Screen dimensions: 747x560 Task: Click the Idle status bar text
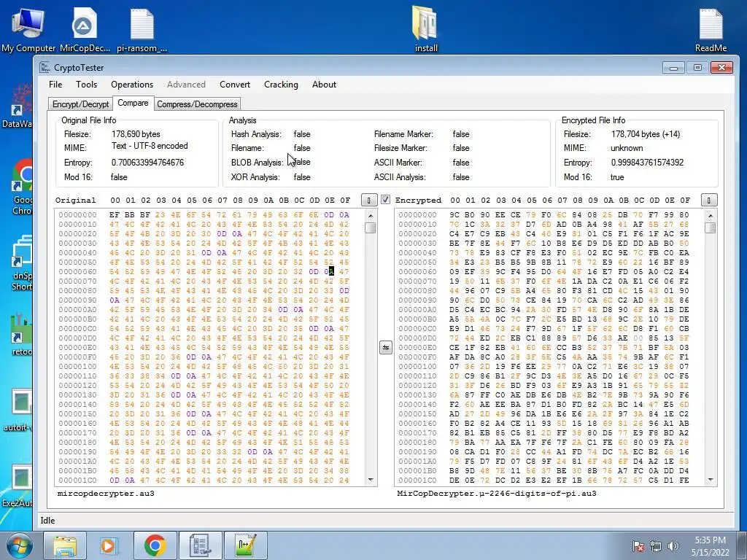pos(47,521)
